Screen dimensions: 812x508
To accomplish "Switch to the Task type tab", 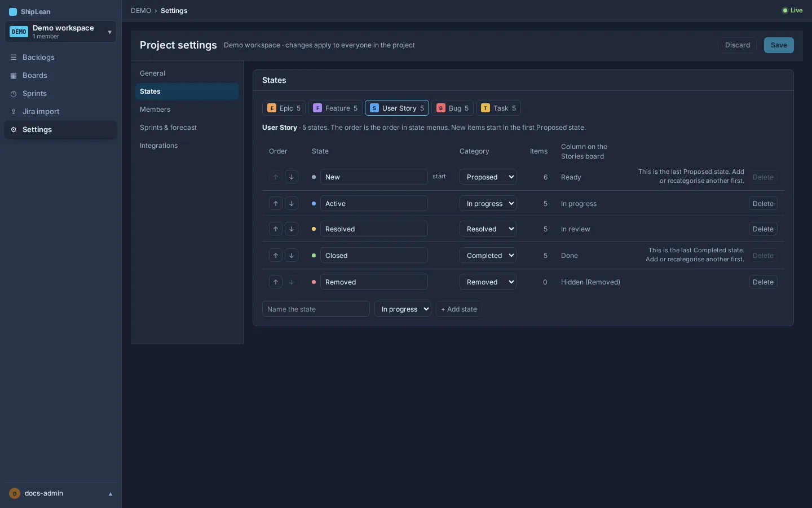I will pyautogui.click(x=498, y=108).
